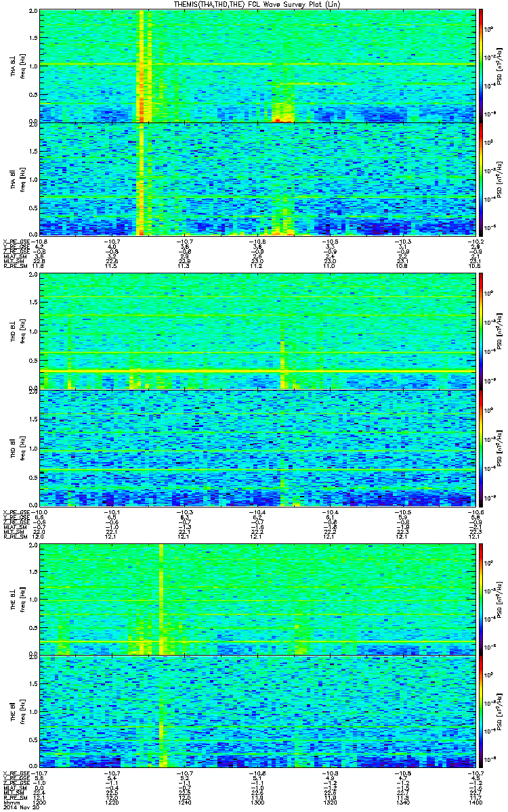The width and height of the screenshot is (508, 812).
Task: Click the 1320 time tick label
Action: (x=330, y=803)
